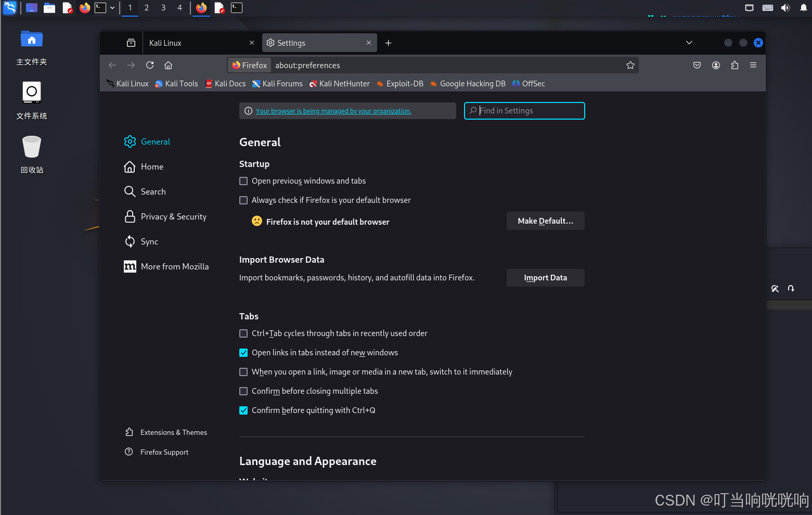Screen dimensions: 812x515
Task: Select the General settings category
Action: (147, 141)
